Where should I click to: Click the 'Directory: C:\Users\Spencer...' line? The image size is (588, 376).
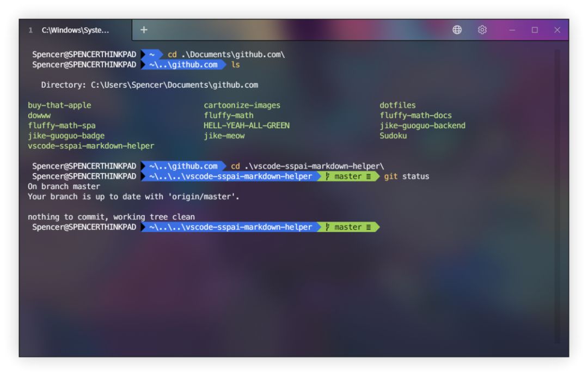149,85
